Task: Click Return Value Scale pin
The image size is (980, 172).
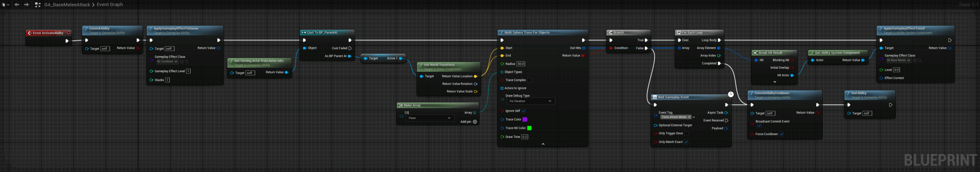Action: tap(475, 92)
